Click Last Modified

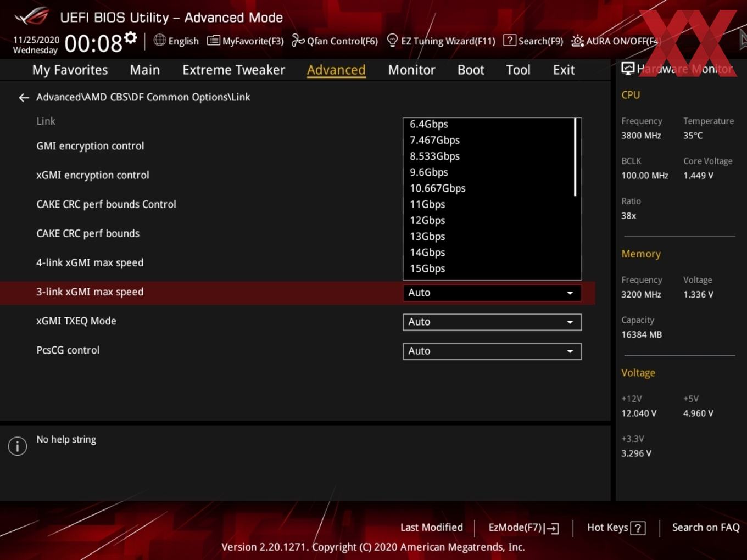pyautogui.click(x=432, y=528)
